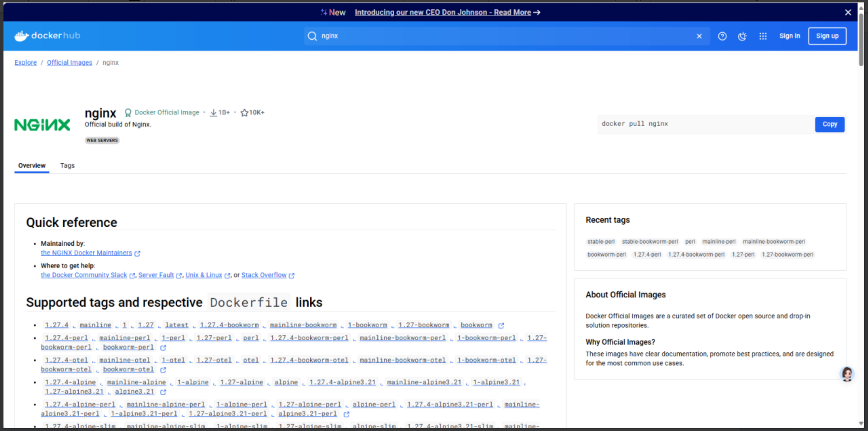Open the Docker Community Slack link

84,275
